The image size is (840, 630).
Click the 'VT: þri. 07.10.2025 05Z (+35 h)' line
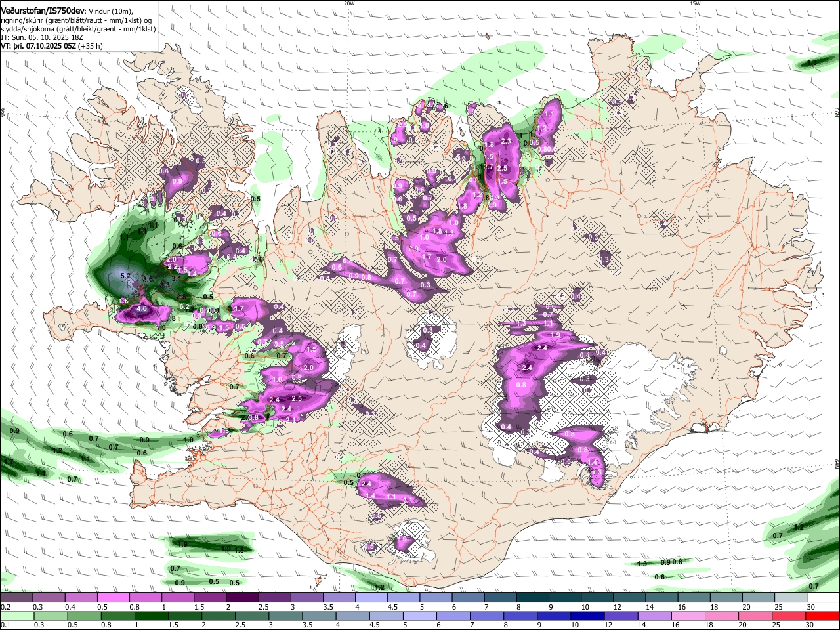point(52,47)
